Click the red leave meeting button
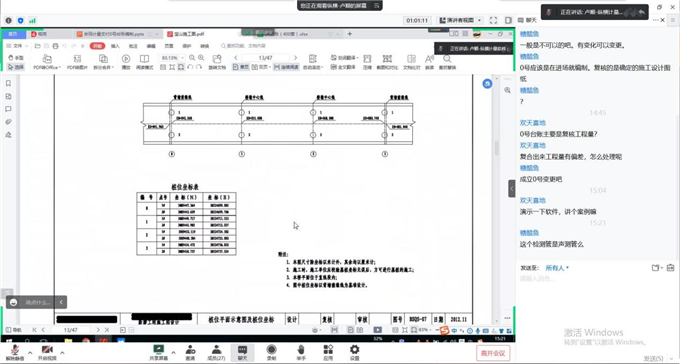Screen dimensions: 680x364 point(493,353)
